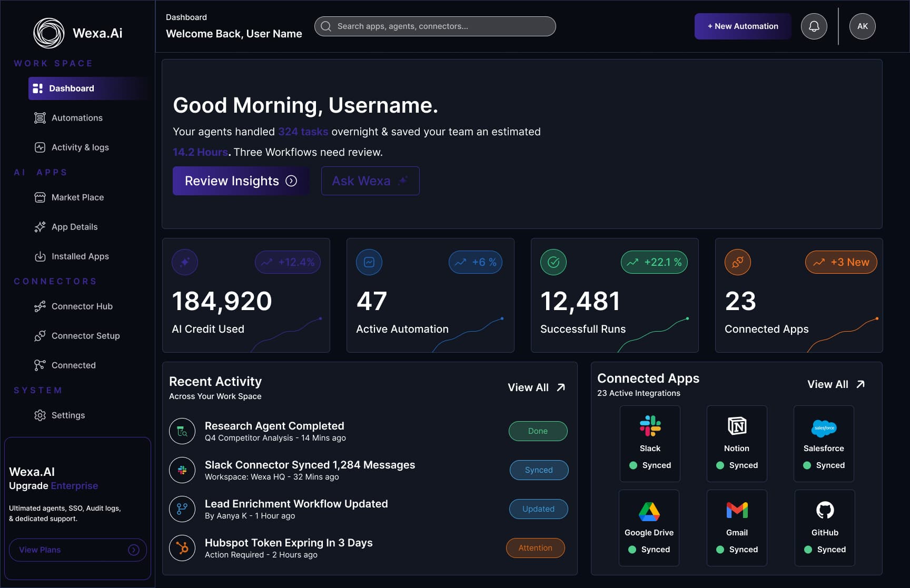The height and width of the screenshot is (588, 910).
Task: Click the Updated status badge
Action: (538, 509)
